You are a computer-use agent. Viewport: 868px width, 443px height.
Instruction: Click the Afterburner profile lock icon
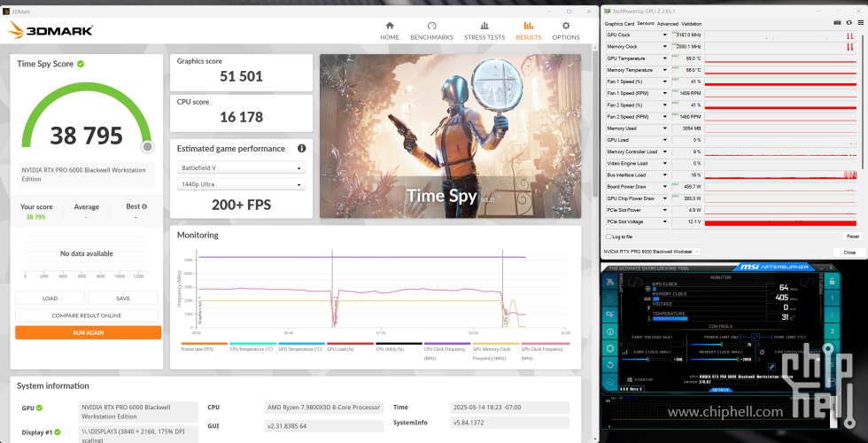pos(832,281)
